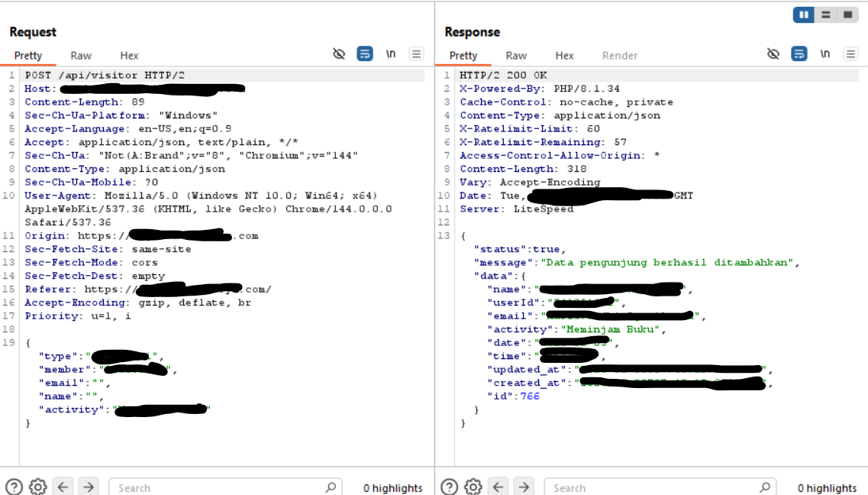Viewport: 868px width, 495px height.
Task: Click the Accept-Encoding header line
Action: 138,302
